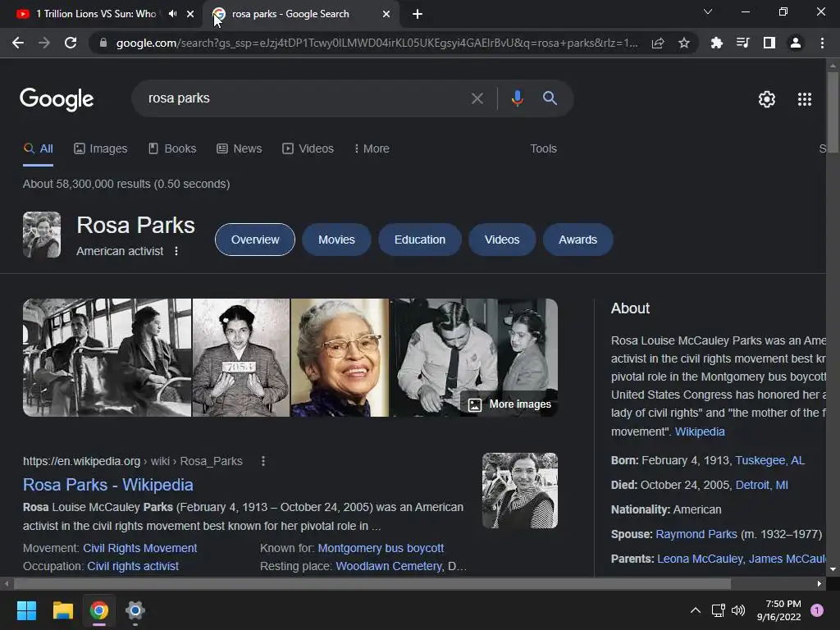Select the Overview chip
Viewport: 840px width, 630px height.
pyautogui.click(x=255, y=240)
